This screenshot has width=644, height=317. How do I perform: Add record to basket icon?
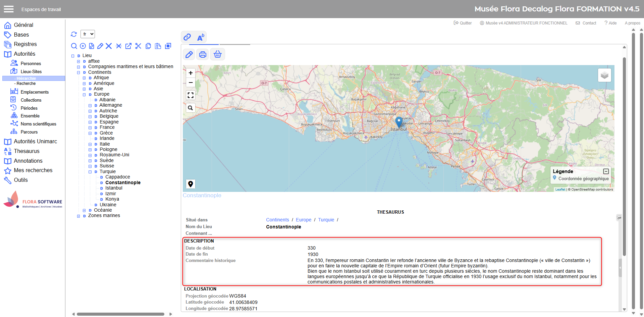218,54
